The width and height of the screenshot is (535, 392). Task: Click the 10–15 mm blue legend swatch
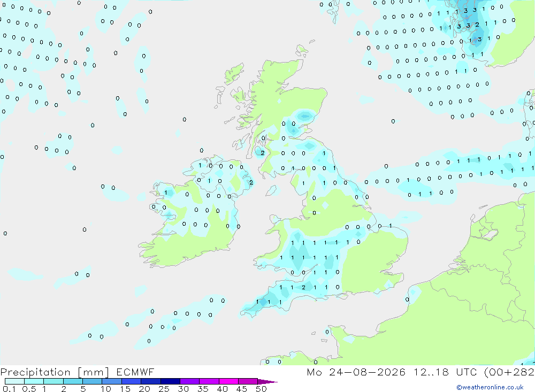point(112,381)
